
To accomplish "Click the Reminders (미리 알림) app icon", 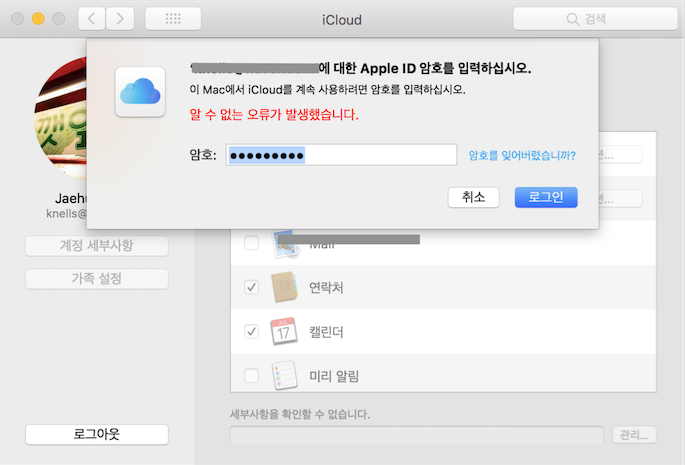I will click(284, 375).
